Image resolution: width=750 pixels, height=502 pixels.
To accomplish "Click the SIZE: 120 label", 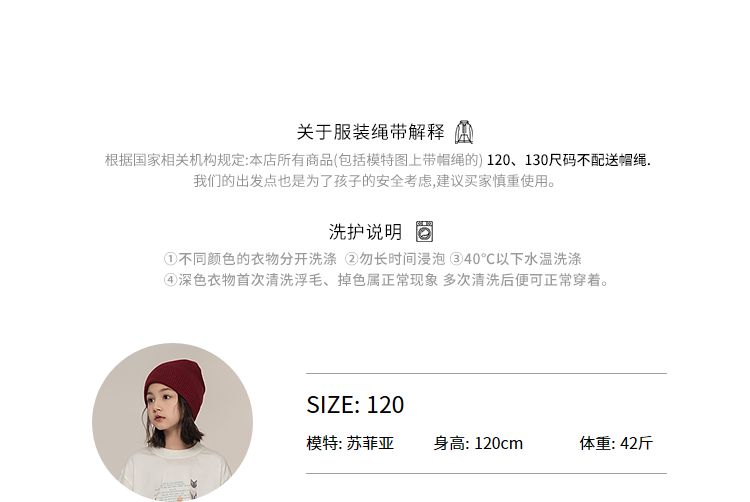I will [355, 405].
